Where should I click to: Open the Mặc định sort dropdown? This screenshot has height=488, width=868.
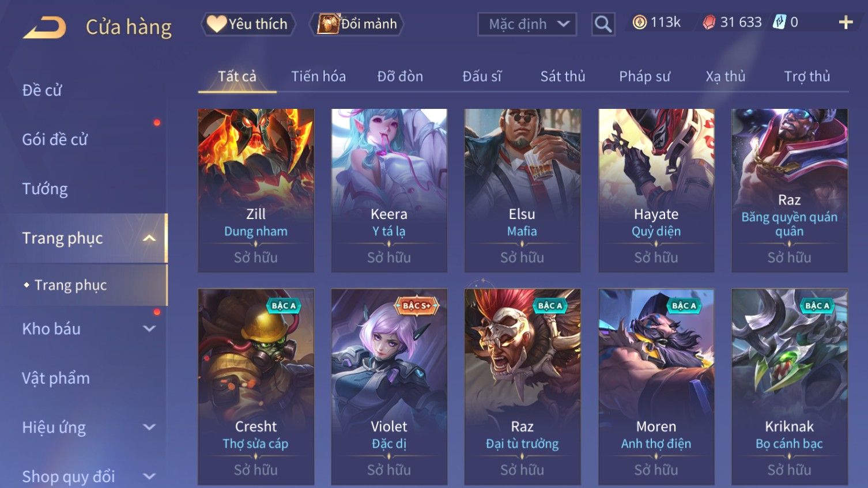(x=527, y=24)
